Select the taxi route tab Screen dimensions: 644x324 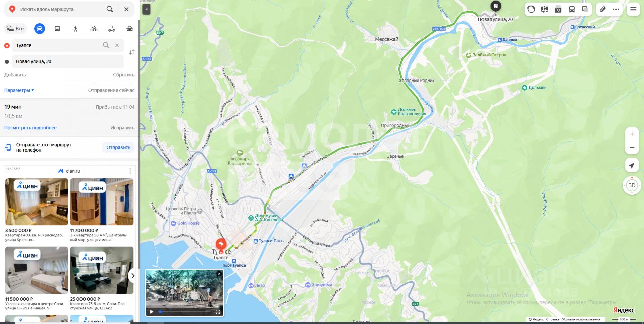pos(130,29)
